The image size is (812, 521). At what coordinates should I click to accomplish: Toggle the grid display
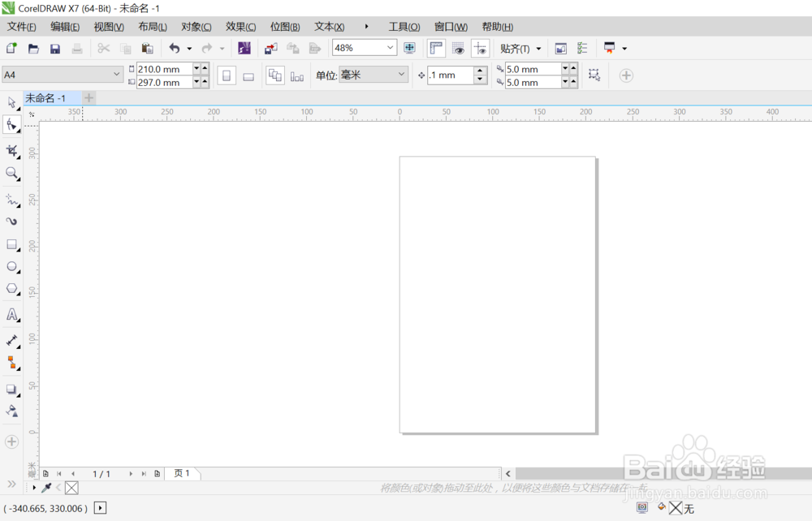458,48
